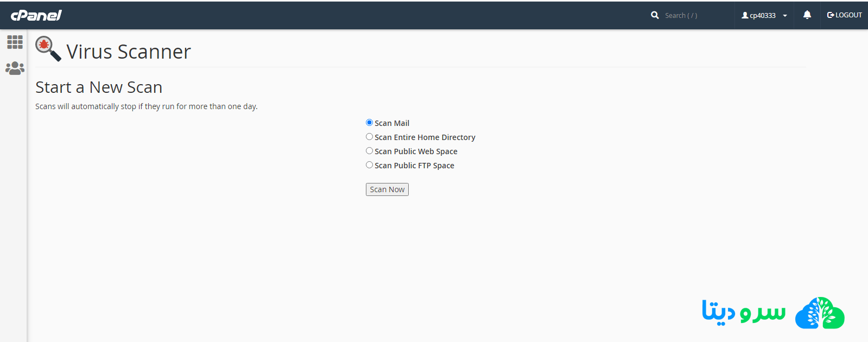Viewport: 868px width, 342px height.
Task: Select the Scan Mail radio button
Action: pyautogui.click(x=369, y=123)
